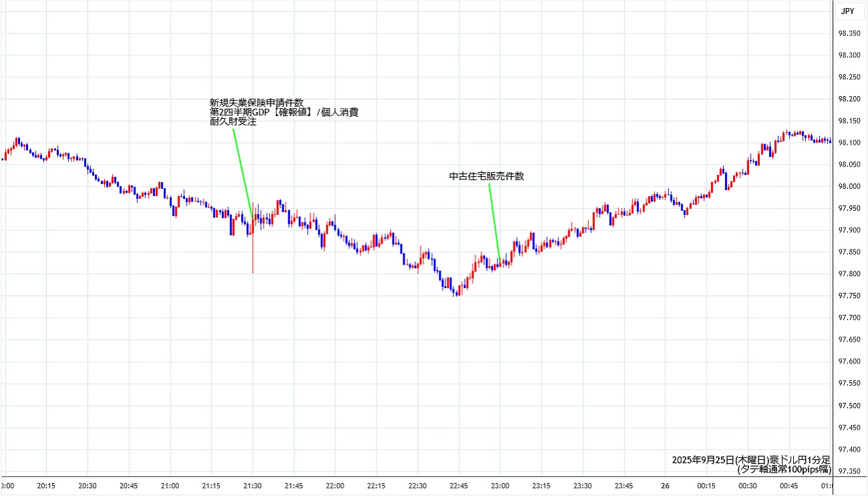Click the 00:45 time axis label
The image size is (868, 497).
[789, 486]
